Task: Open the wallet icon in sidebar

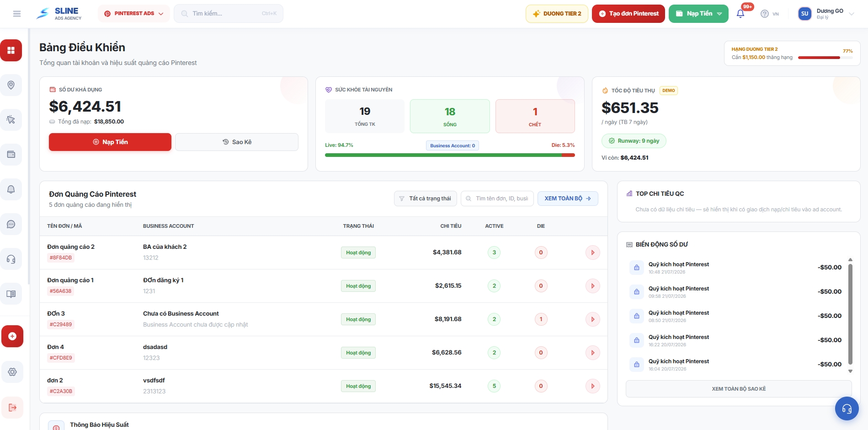Action: click(x=11, y=155)
